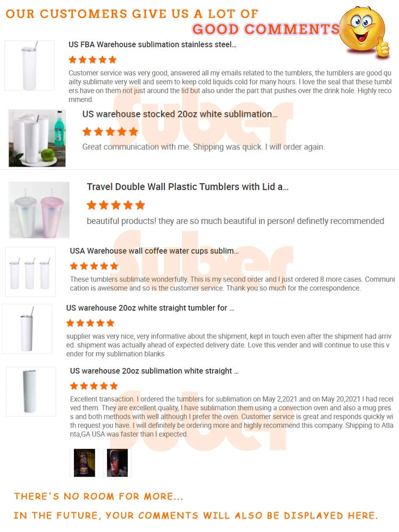This screenshot has height=532, width=399.
Task: Select the single white tumbler thumbnail at top
Action: (29, 65)
